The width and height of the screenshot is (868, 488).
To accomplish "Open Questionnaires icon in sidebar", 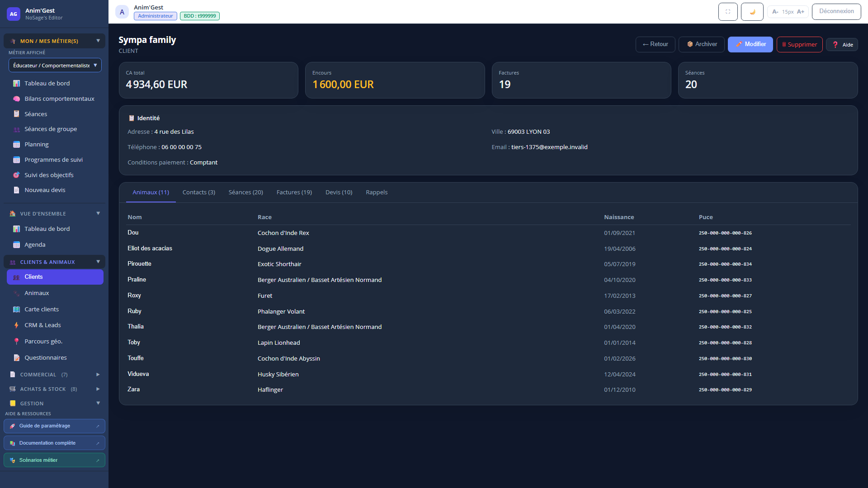I will 17,358.
